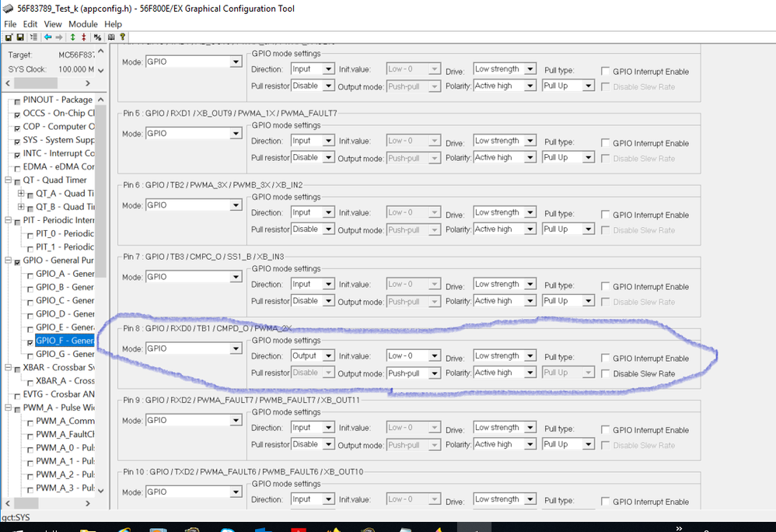
Task: Select PINOUT - Package in the tree
Action: [x=58, y=100]
